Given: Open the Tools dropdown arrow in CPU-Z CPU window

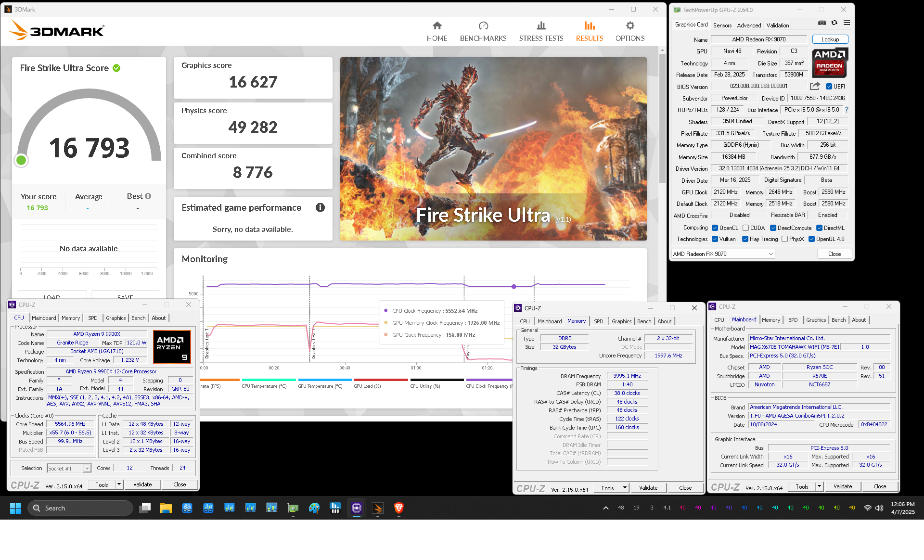Looking at the screenshot, I should pos(119,484).
